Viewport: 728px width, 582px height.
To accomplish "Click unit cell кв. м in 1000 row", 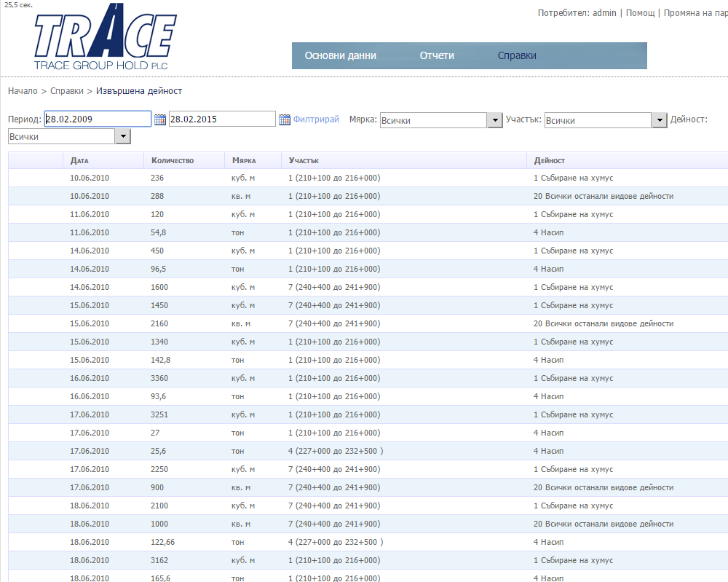I will pos(240,524).
